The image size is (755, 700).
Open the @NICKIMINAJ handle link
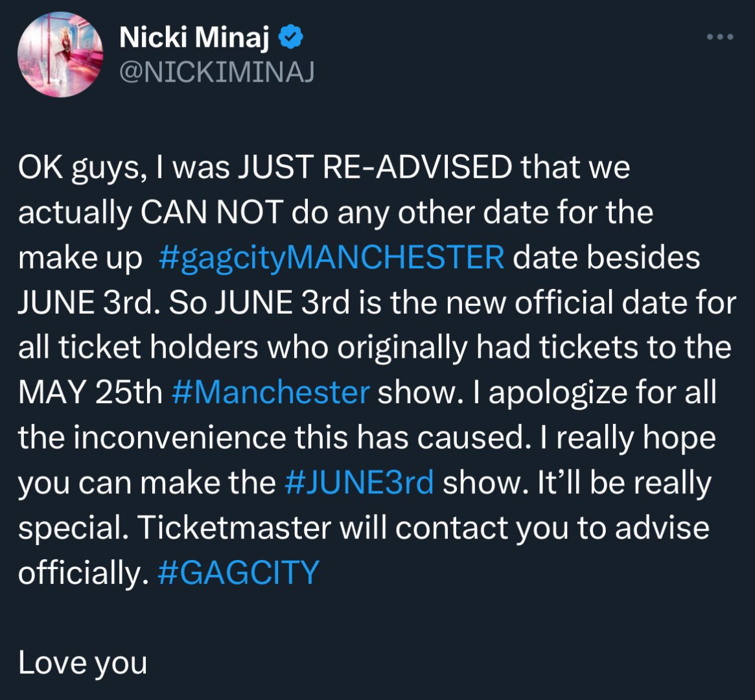[x=216, y=72]
